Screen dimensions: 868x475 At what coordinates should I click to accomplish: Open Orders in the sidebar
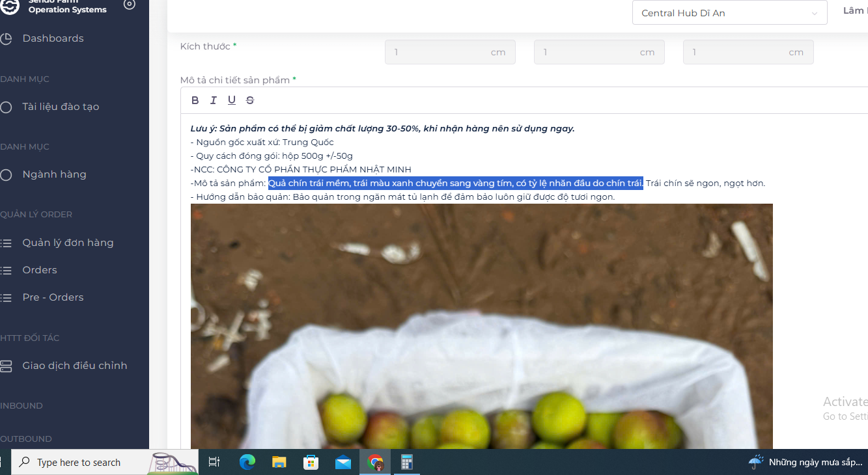coord(40,270)
